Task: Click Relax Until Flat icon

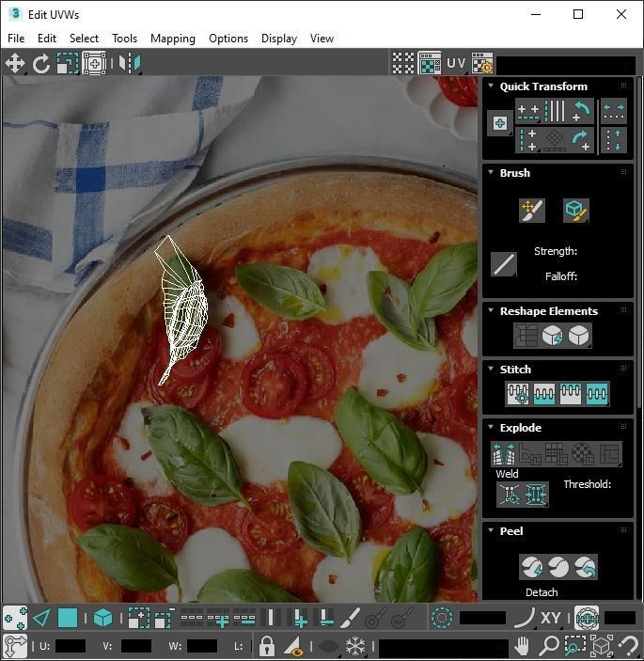Action: [x=553, y=336]
